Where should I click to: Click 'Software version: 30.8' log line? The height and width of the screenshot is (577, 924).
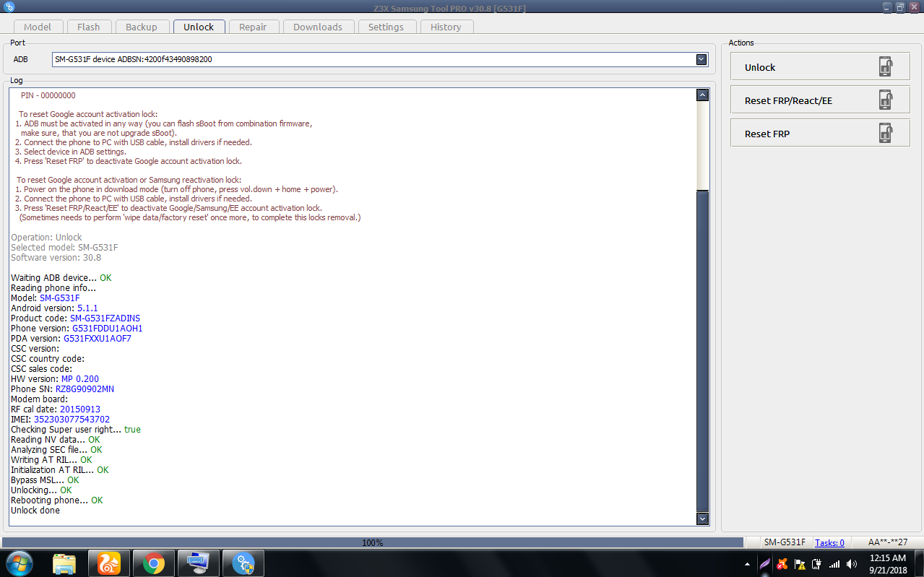pos(56,258)
